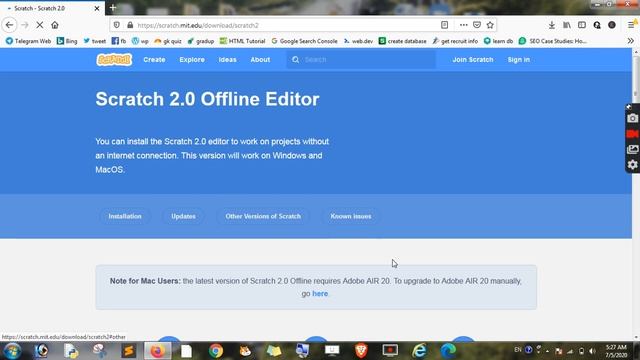Open the Ideas menu item
Image resolution: width=640 pixels, height=360 pixels.
227,60
